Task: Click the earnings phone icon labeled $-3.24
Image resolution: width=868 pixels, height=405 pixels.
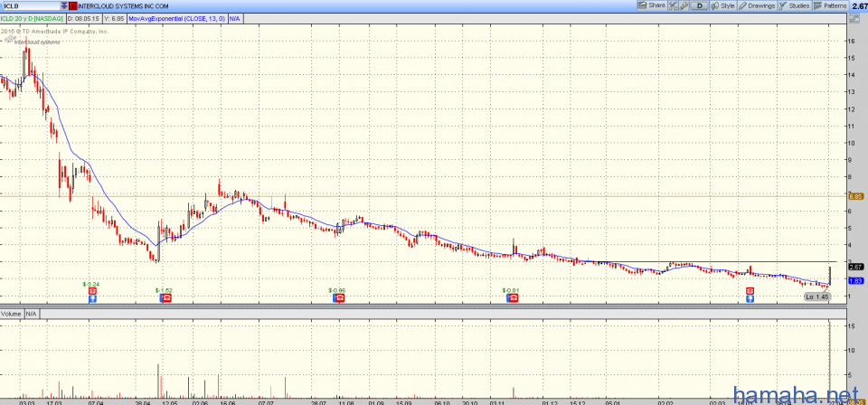Action: click(92, 290)
